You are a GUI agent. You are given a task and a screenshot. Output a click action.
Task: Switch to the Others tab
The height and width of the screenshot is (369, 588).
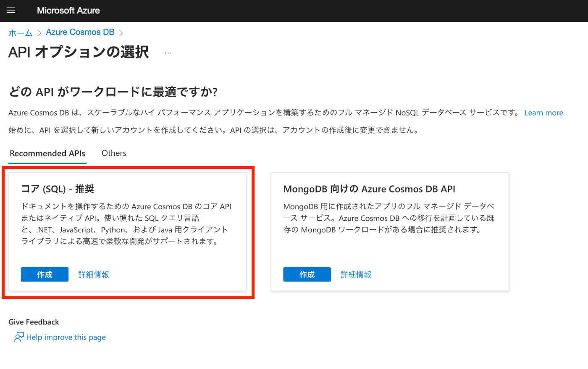point(114,153)
